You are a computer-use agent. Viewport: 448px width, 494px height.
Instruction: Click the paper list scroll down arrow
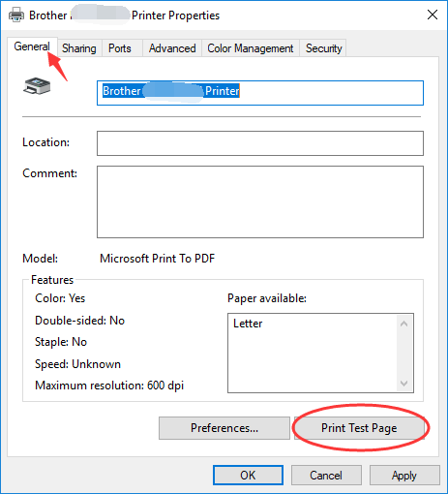pos(403,384)
